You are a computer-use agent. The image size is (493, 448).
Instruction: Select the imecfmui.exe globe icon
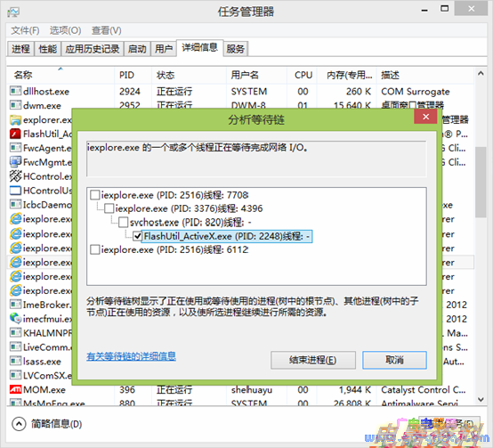(15, 319)
